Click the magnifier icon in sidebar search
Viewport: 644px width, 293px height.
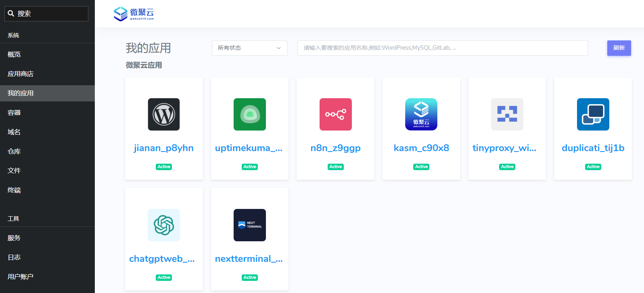point(11,13)
